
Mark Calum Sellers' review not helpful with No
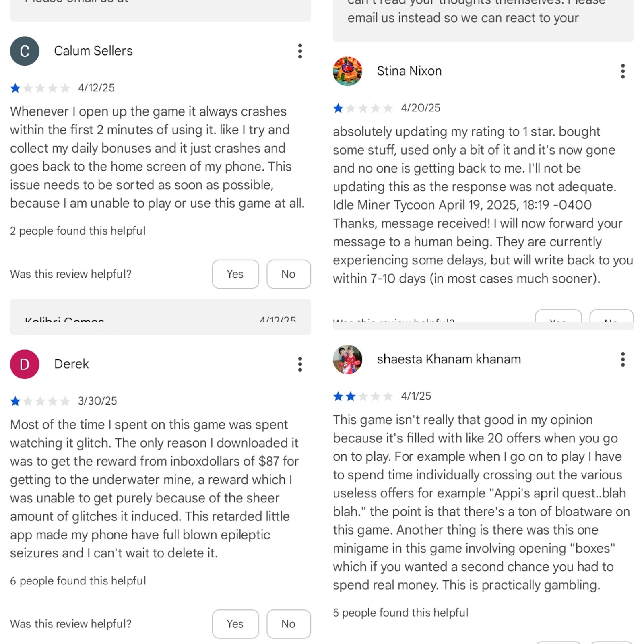pyautogui.click(x=289, y=274)
